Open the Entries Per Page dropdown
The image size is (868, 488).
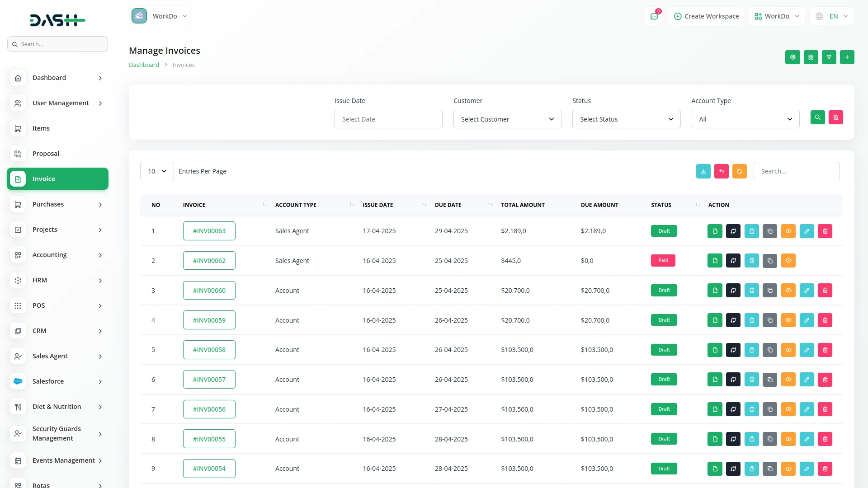157,171
